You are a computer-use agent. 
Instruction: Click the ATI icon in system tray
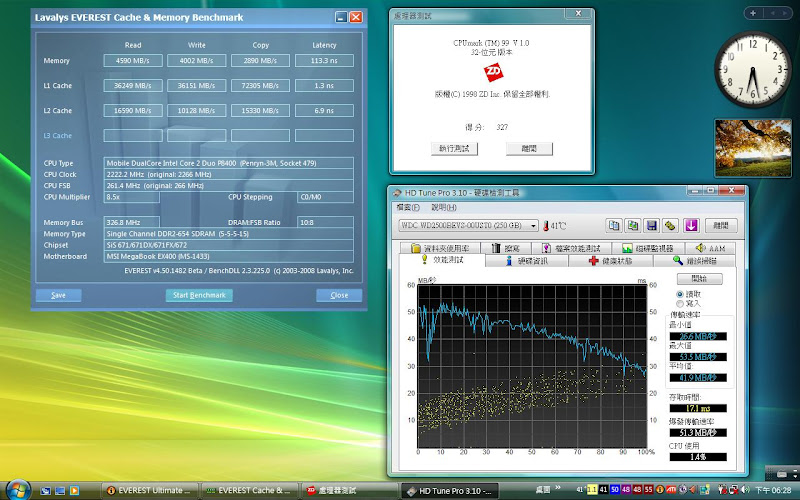pos(672,490)
